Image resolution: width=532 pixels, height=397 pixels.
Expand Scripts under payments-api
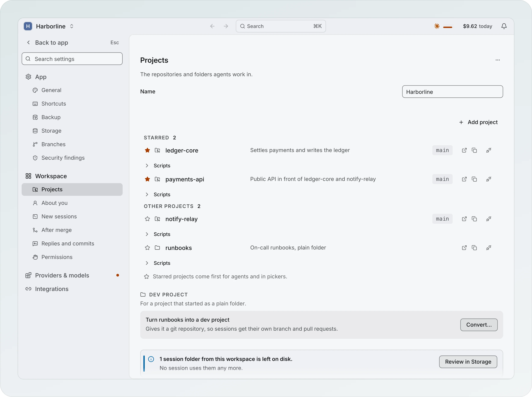(157, 195)
